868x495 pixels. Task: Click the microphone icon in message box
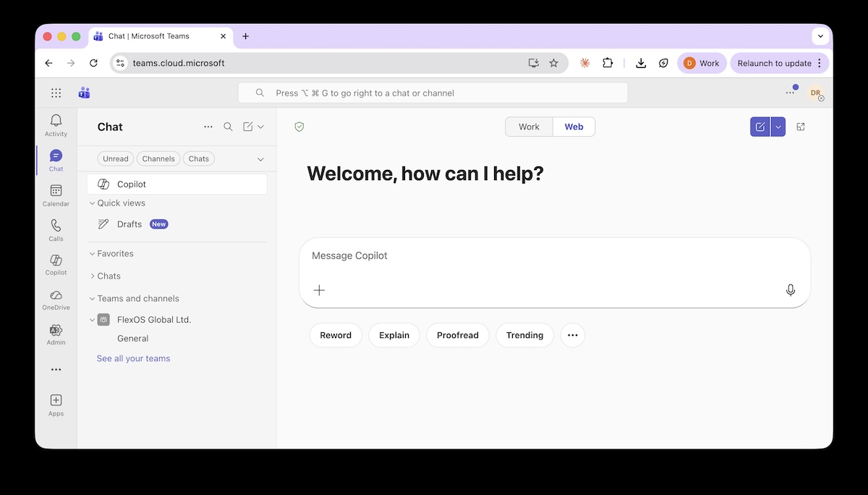(x=791, y=290)
